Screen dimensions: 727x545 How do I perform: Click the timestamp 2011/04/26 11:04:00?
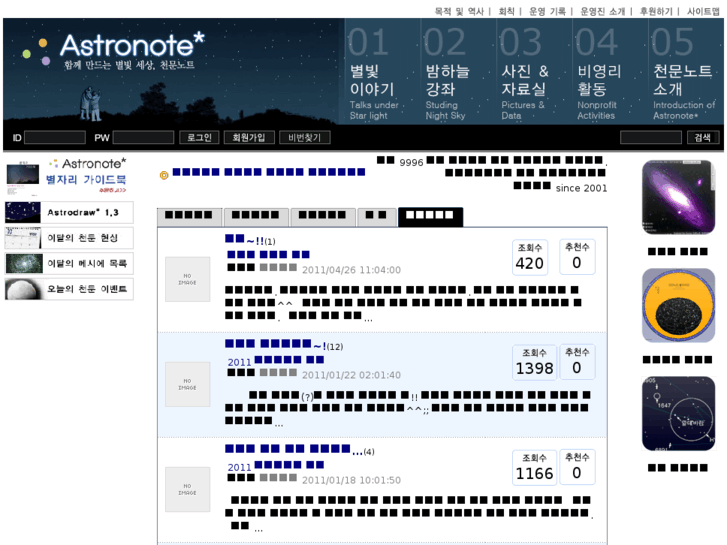coord(351,270)
